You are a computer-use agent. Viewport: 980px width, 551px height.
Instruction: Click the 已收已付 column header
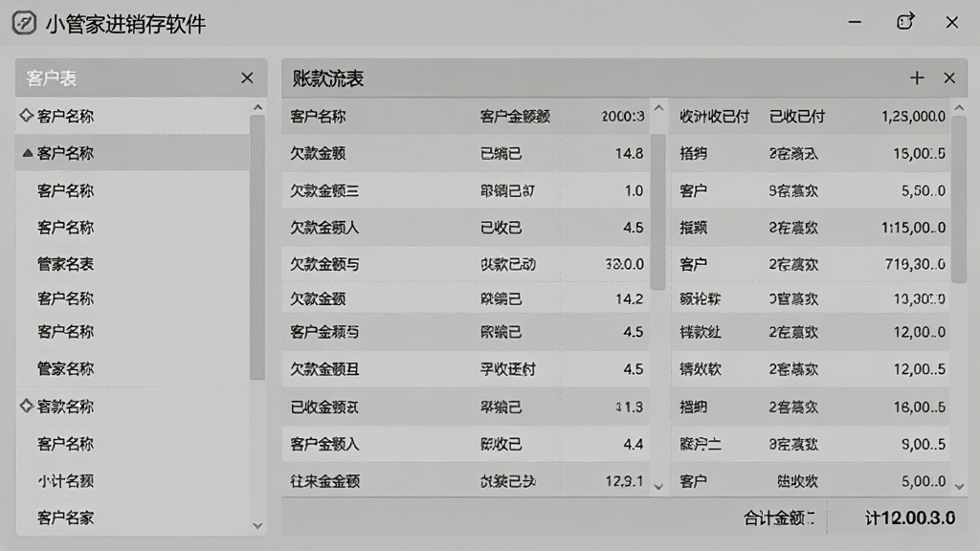[x=797, y=116]
